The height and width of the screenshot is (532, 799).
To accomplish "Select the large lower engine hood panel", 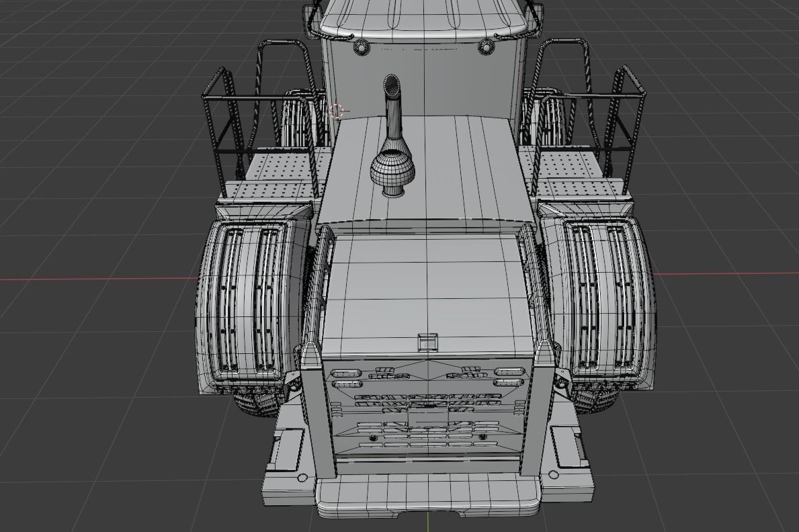I will pyautogui.click(x=427, y=293).
